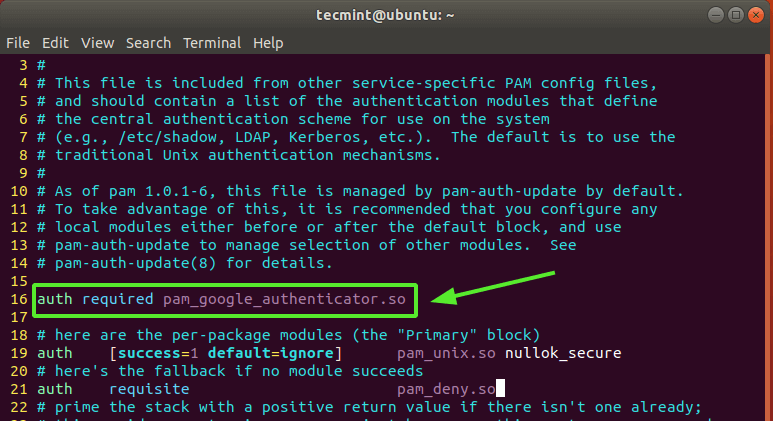Open the Terminal menu

tap(212, 43)
